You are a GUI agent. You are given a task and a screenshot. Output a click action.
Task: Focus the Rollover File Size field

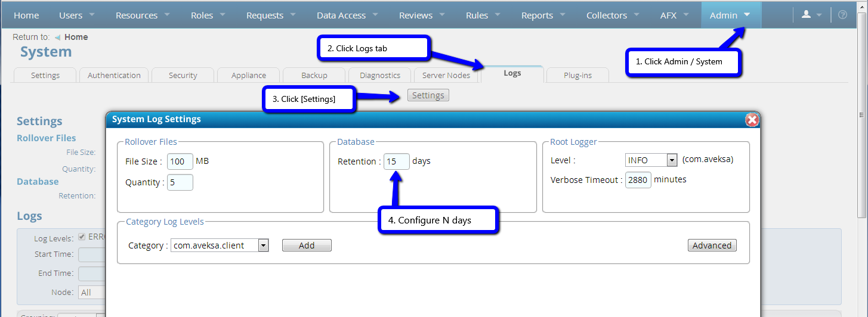(180, 161)
